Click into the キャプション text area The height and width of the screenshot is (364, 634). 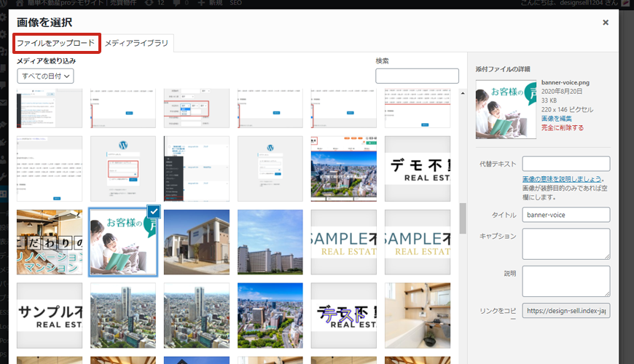click(566, 243)
